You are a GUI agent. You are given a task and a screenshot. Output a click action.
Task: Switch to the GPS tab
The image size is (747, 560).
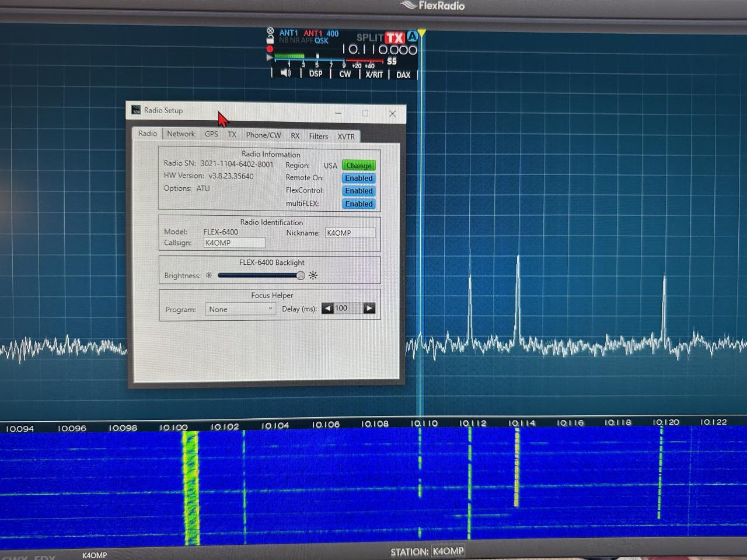point(211,134)
